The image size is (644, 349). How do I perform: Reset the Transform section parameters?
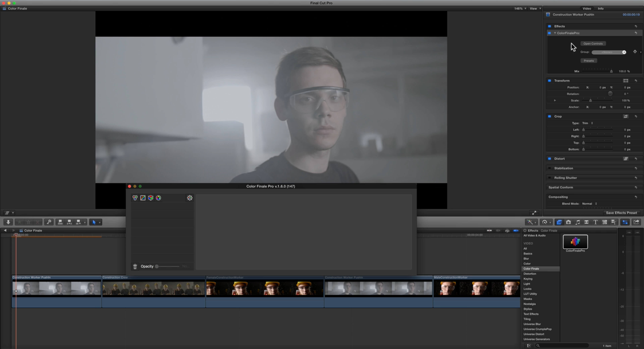point(636,81)
